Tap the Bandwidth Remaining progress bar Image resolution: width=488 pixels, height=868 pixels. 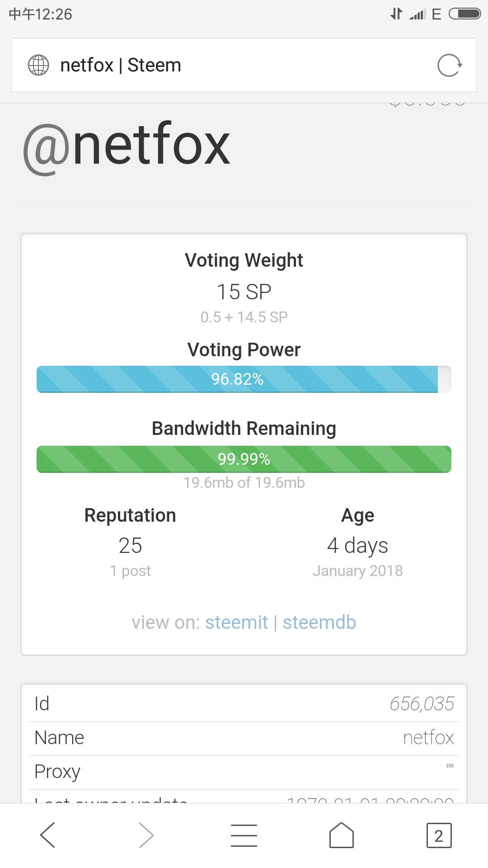point(244,459)
